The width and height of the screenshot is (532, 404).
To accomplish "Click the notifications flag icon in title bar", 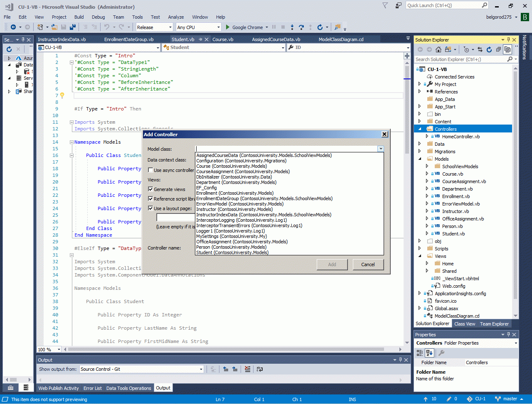I will pos(385,5).
